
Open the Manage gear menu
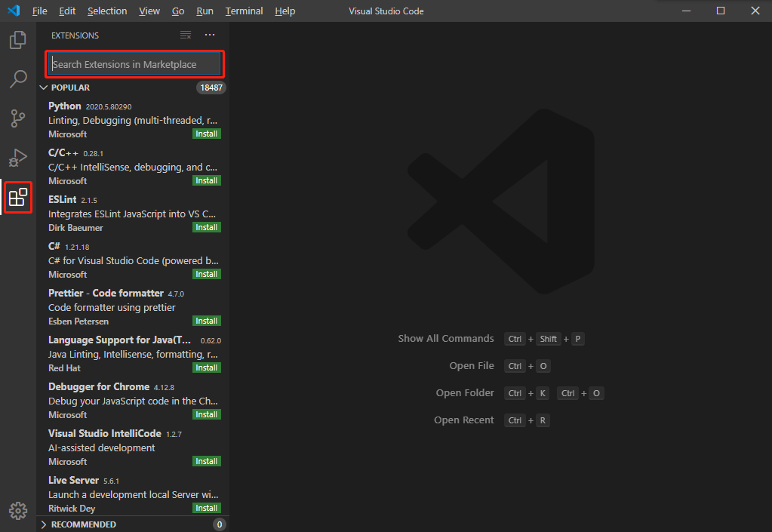pyautogui.click(x=17, y=511)
